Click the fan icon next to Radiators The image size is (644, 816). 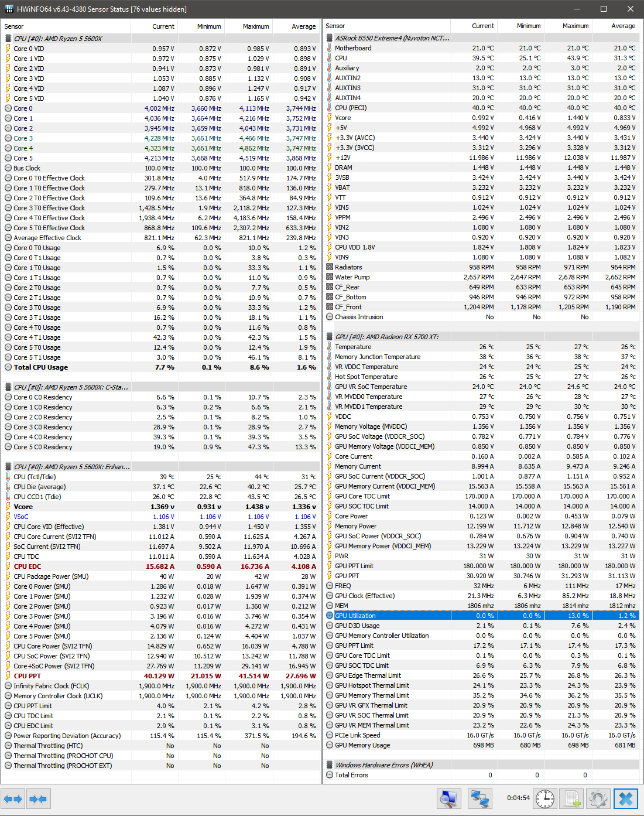click(330, 267)
